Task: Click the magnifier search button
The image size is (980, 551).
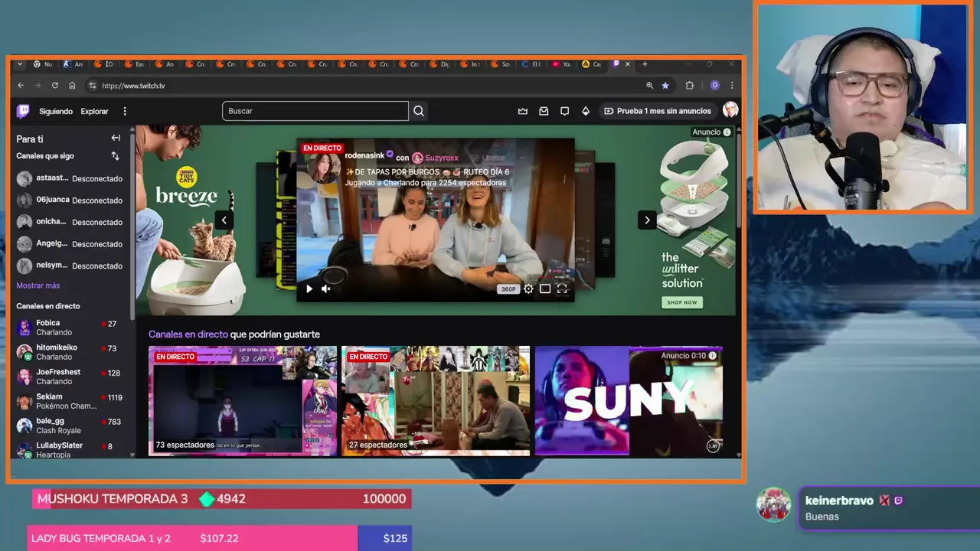Action: (x=419, y=111)
